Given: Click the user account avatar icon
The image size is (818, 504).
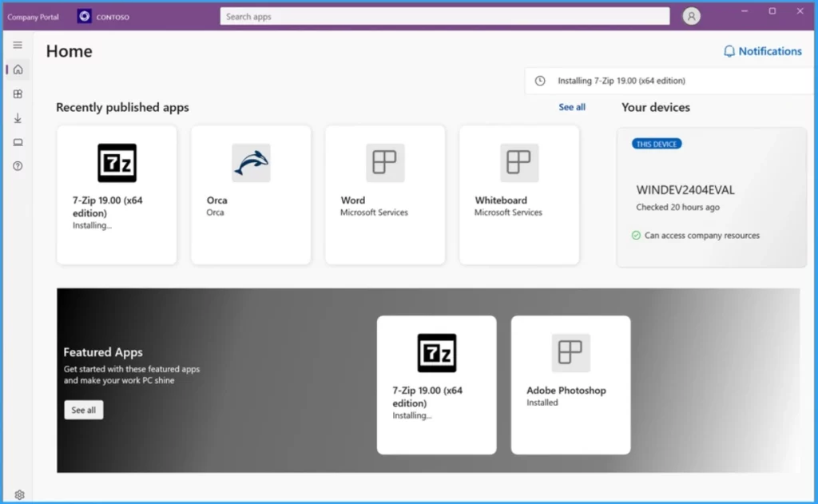Looking at the screenshot, I should coord(691,16).
